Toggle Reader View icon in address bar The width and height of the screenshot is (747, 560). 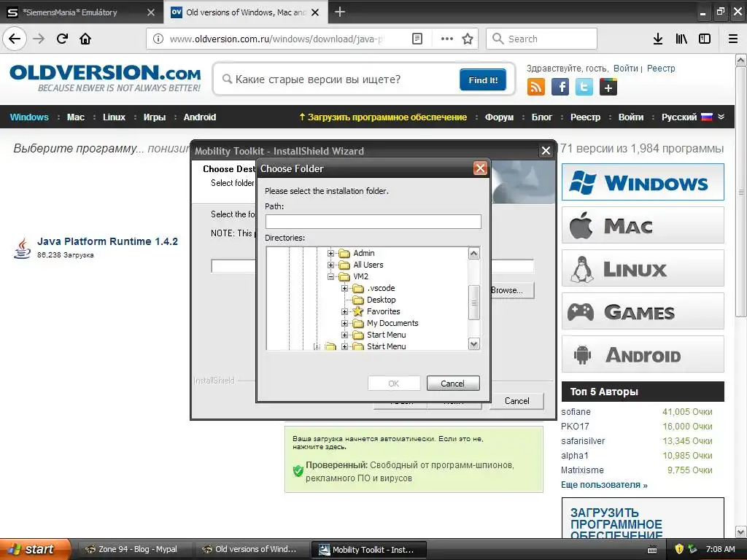tap(417, 39)
